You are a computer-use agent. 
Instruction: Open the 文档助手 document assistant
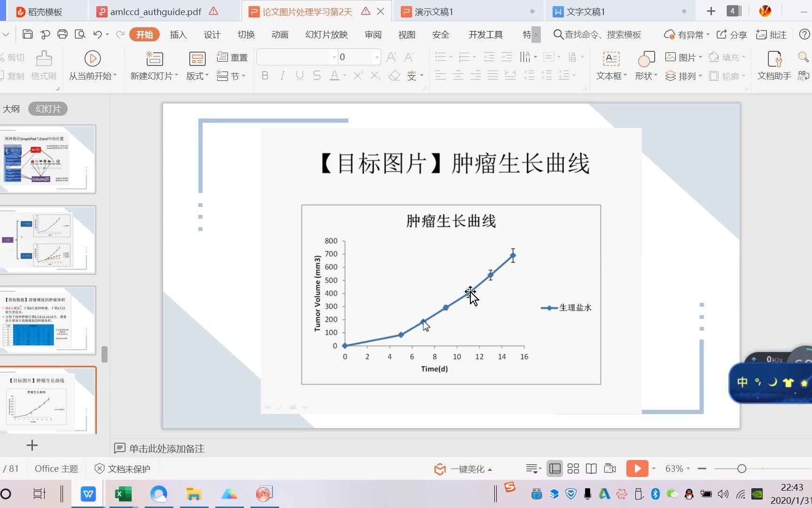tap(773, 66)
